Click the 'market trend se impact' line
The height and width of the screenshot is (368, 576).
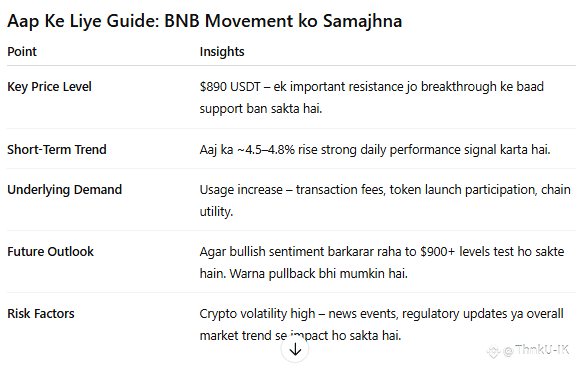click(x=300, y=335)
